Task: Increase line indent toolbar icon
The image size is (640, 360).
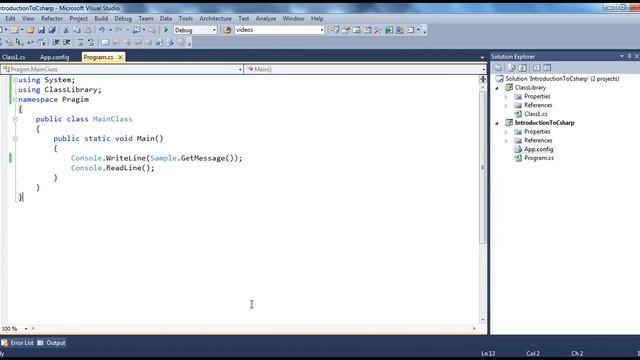Action: coord(67,42)
